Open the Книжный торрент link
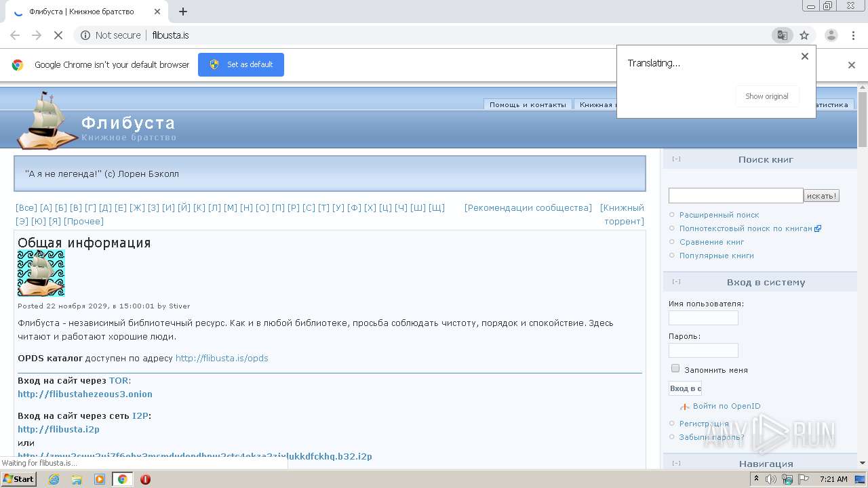This screenshot has width=868, height=488. 623,214
